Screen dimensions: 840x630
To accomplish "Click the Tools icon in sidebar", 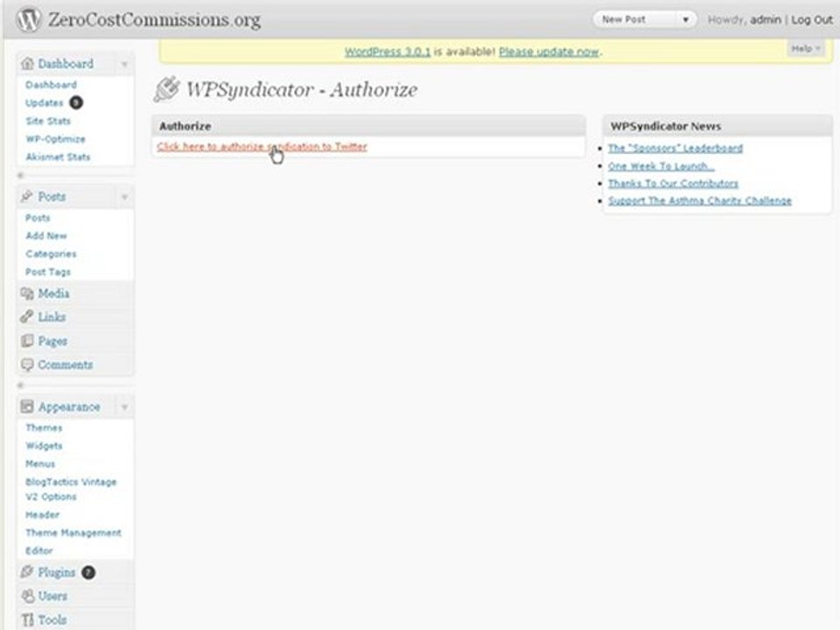I will click(27, 619).
